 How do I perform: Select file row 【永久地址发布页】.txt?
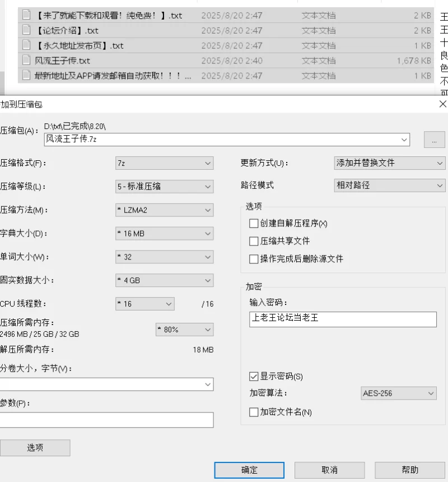click(226, 45)
